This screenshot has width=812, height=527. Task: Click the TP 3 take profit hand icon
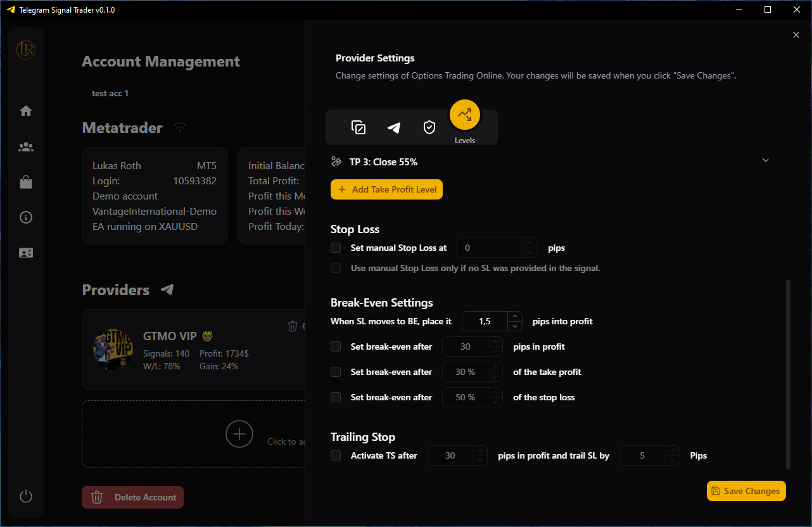pyautogui.click(x=336, y=162)
